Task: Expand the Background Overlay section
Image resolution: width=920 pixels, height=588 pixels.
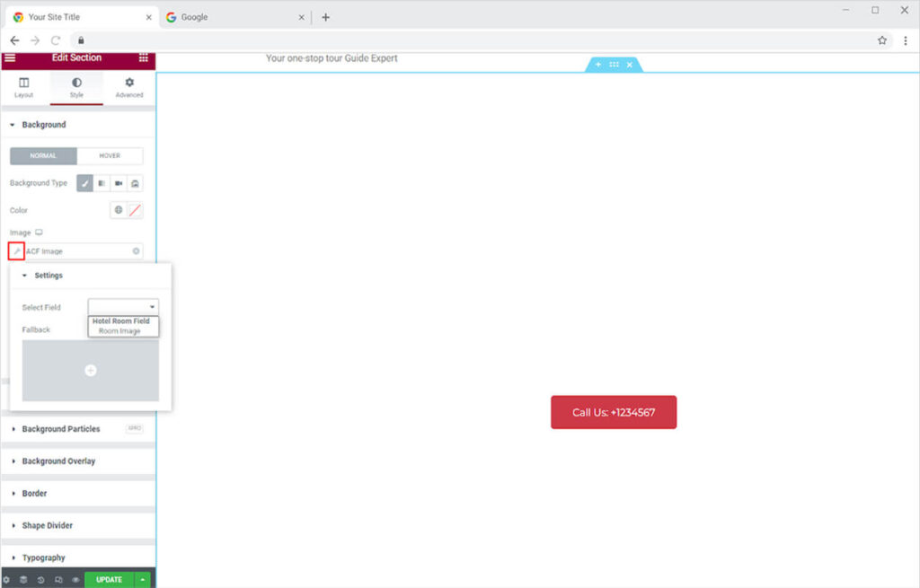Action: (58, 461)
